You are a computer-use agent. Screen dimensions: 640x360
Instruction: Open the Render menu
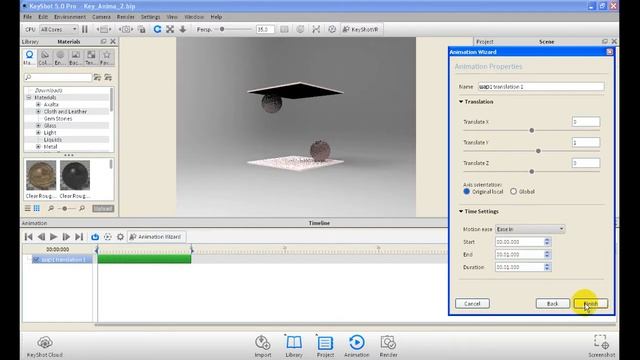click(x=126, y=17)
